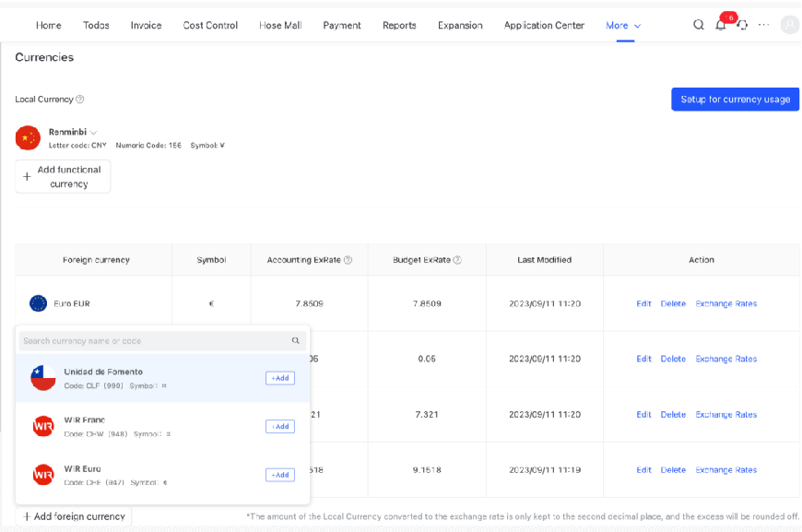
Task: Click Accounting ExRate info icon
Action: pyautogui.click(x=348, y=260)
